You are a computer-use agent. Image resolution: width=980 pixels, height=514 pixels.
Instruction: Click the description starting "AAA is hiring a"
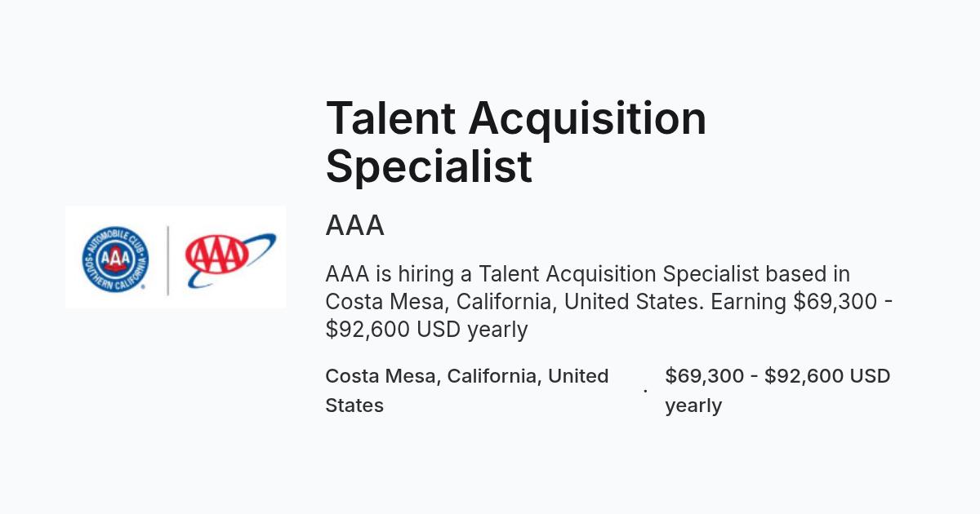[609, 302]
